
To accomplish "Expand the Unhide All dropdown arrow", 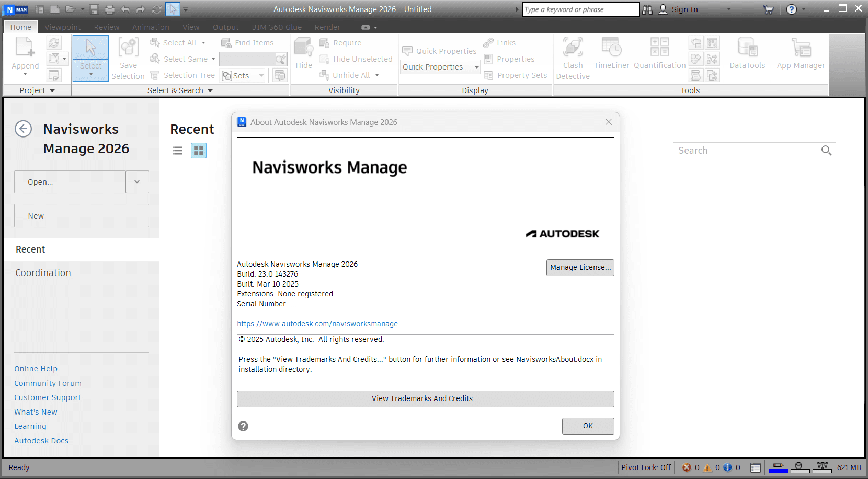I will point(376,75).
